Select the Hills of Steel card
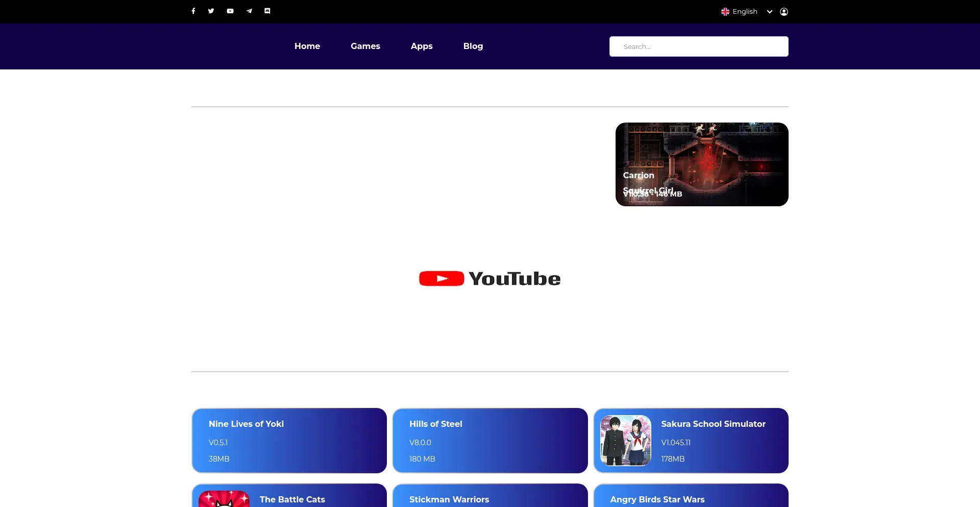 (490, 441)
